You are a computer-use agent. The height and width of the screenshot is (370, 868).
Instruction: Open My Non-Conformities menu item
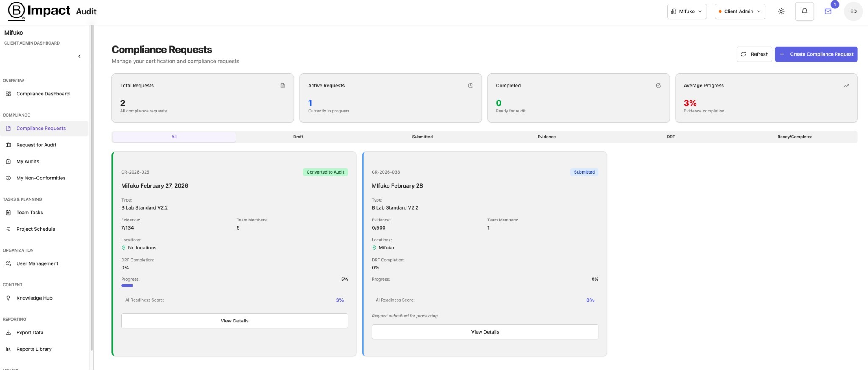[44, 178]
